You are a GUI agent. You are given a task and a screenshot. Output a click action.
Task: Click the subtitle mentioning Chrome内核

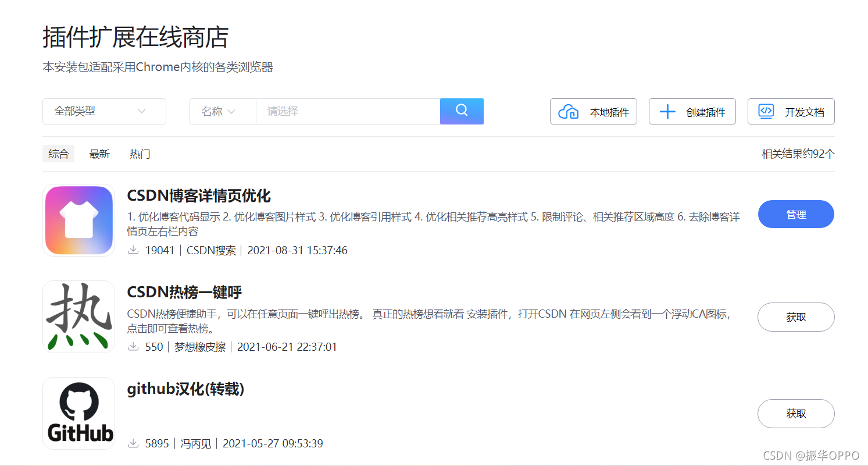tap(158, 67)
